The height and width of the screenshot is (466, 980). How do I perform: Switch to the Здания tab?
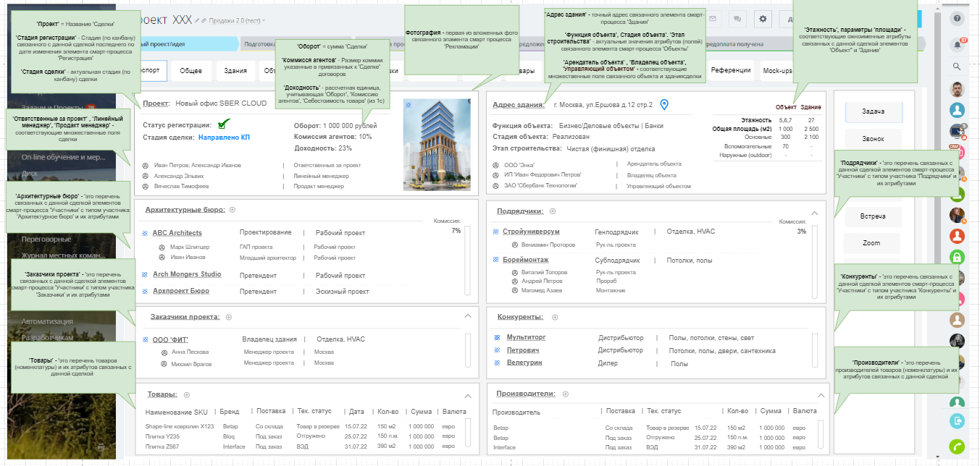tap(234, 71)
